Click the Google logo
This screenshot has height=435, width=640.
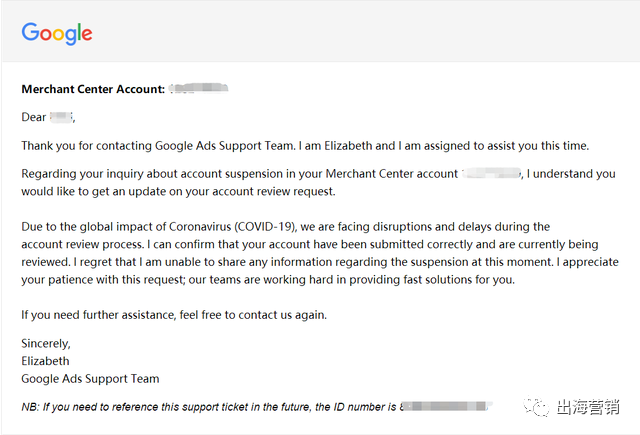click(57, 33)
